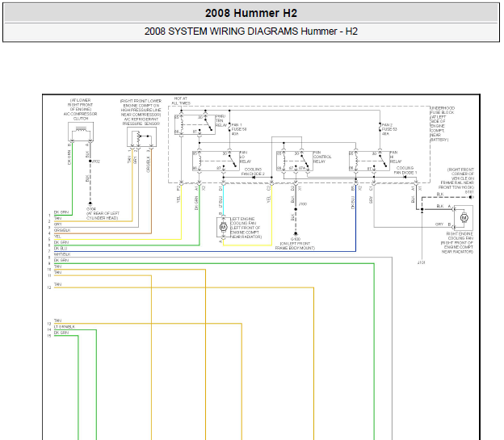Click the 'FAN HI RELAY' label

click(x=396, y=157)
